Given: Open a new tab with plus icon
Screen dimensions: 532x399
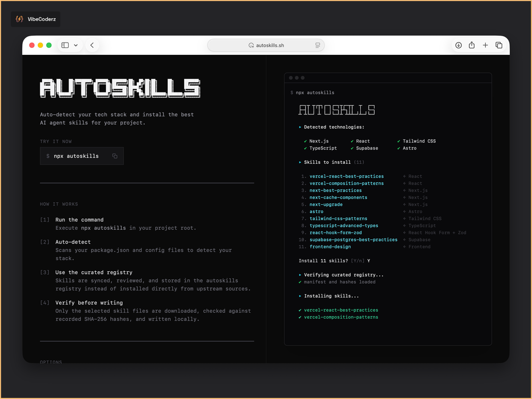Looking at the screenshot, I should pos(485,45).
